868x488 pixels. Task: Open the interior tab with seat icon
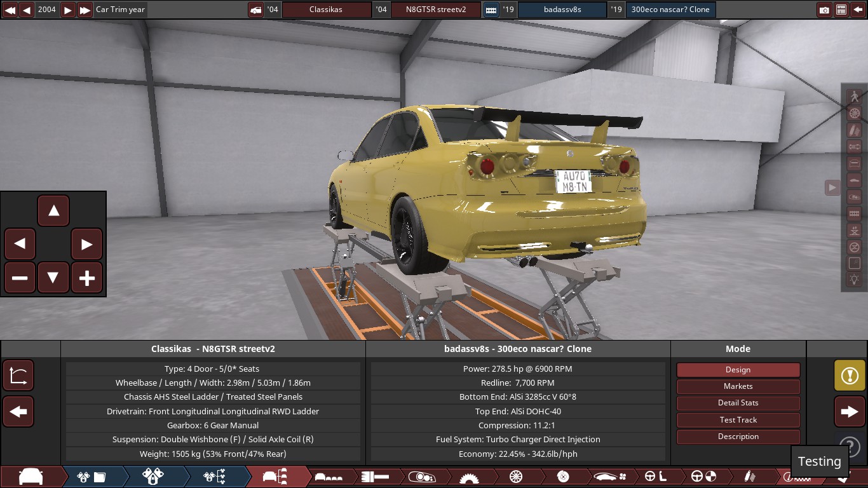coord(656,477)
